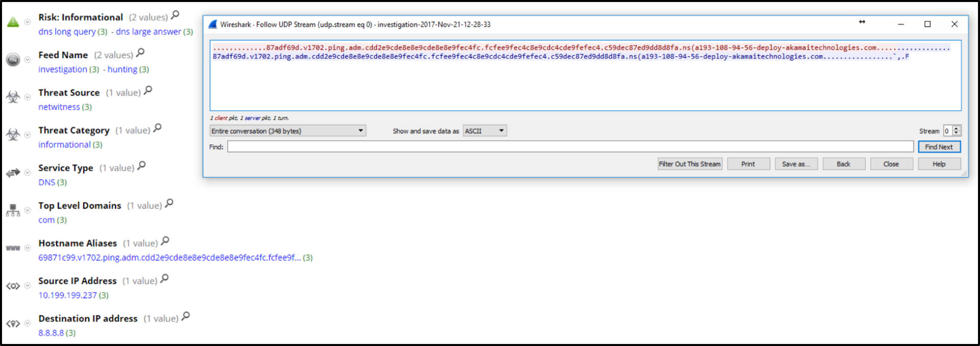The width and height of the screenshot is (980, 346).
Task: Expand the Threat Source chevron
Action: 28,97
